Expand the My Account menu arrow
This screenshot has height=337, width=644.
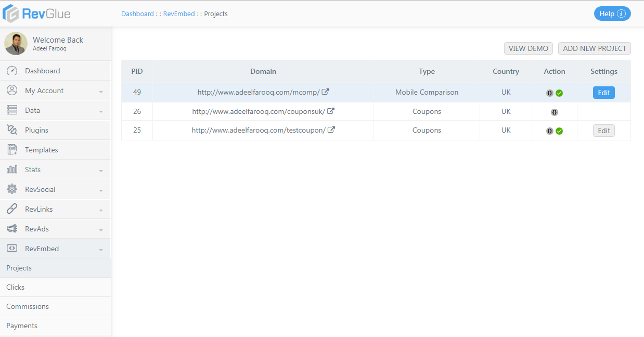pos(100,92)
